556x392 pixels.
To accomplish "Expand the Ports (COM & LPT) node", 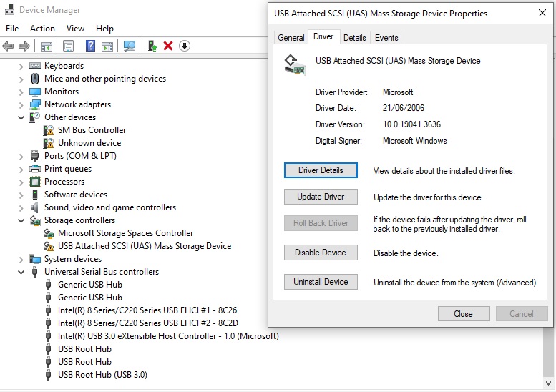I will pos(21,157).
